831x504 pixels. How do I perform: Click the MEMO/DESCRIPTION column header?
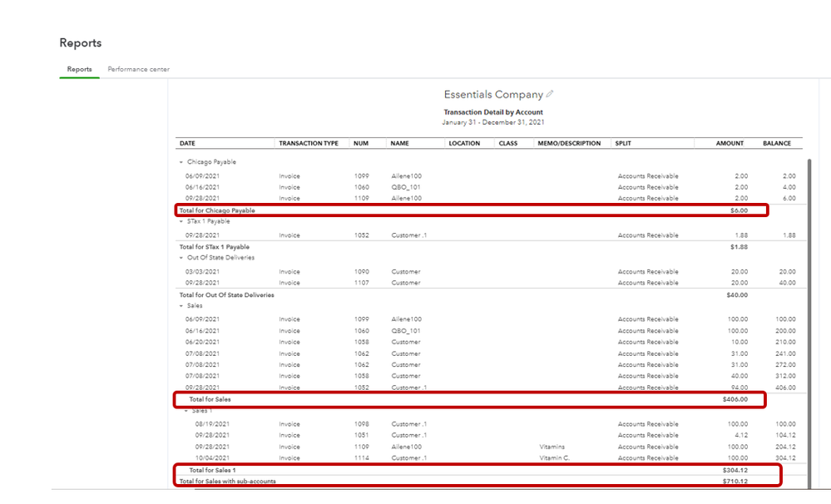(x=569, y=143)
